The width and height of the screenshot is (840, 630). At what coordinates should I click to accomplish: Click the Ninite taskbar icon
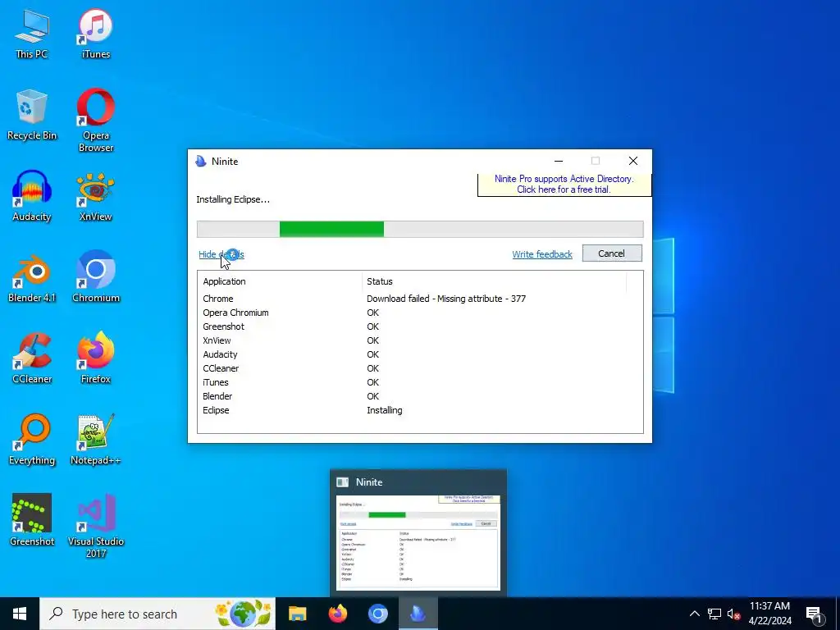click(418, 614)
